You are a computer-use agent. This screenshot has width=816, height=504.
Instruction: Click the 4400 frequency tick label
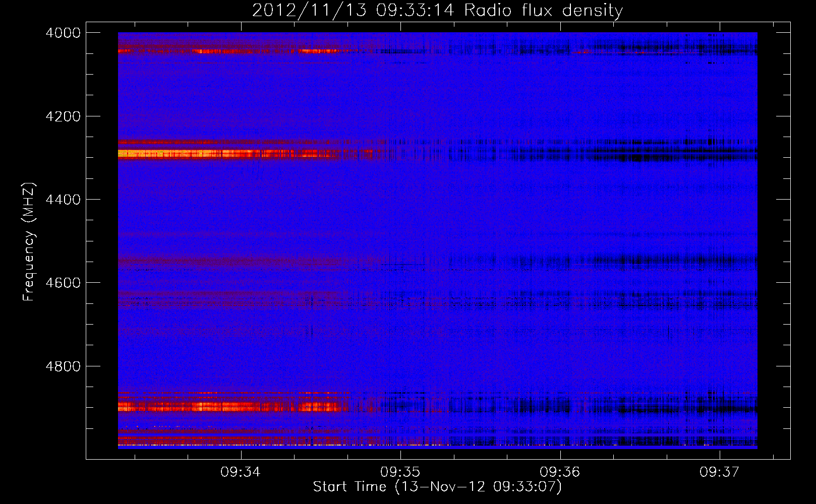[x=63, y=200]
